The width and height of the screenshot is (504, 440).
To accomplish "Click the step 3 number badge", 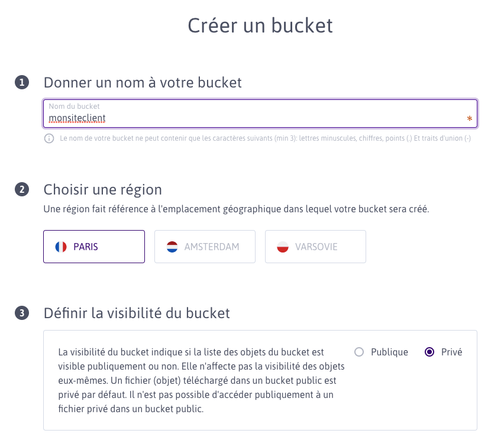I will coord(22,313).
